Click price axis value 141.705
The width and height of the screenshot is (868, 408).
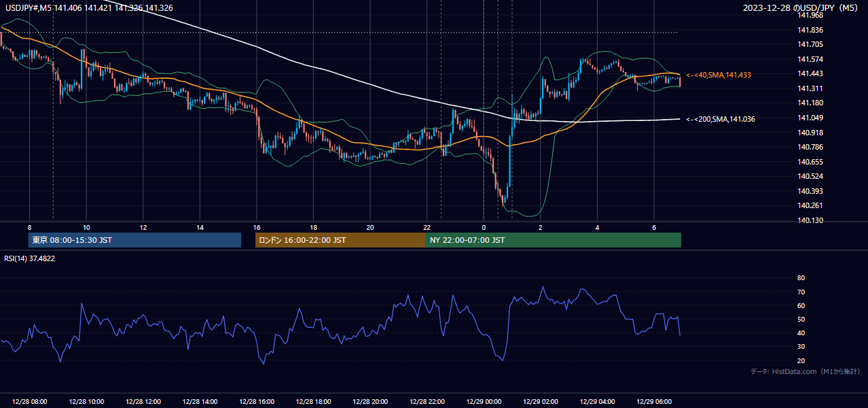(x=810, y=44)
